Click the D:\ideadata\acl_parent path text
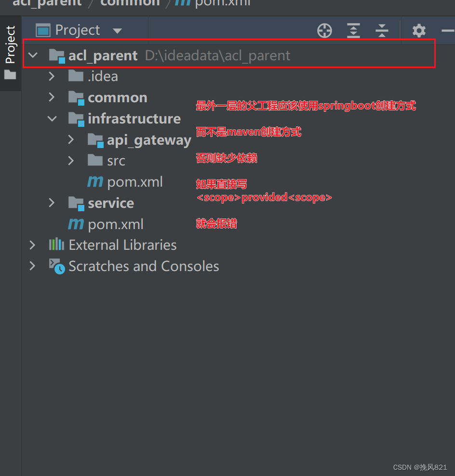Image resolution: width=455 pixels, height=476 pixels. tap(217, 55)
